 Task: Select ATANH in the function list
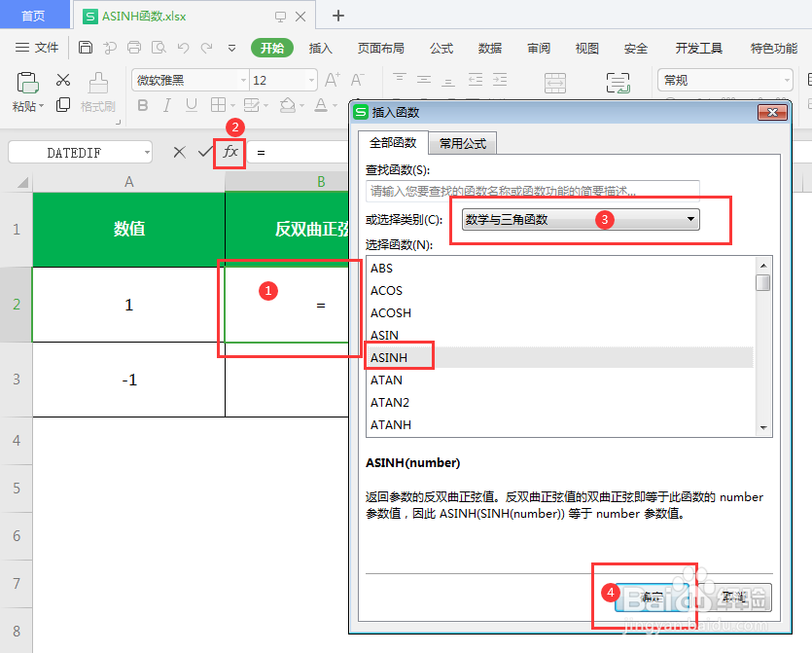559,424
